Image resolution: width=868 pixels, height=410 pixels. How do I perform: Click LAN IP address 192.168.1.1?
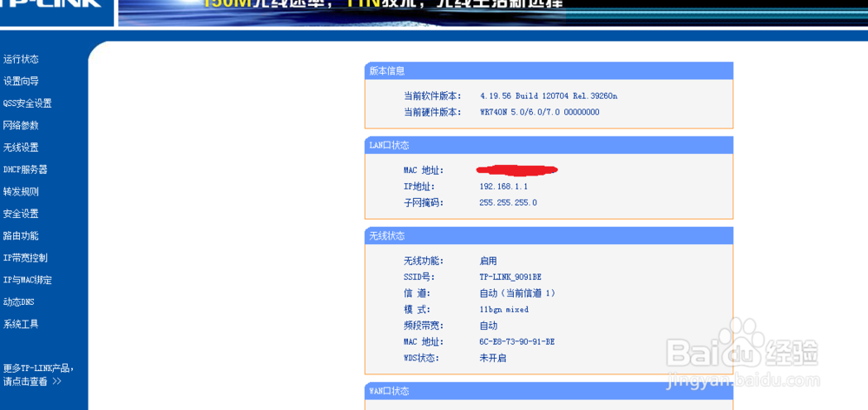click(x=503, y=187)
